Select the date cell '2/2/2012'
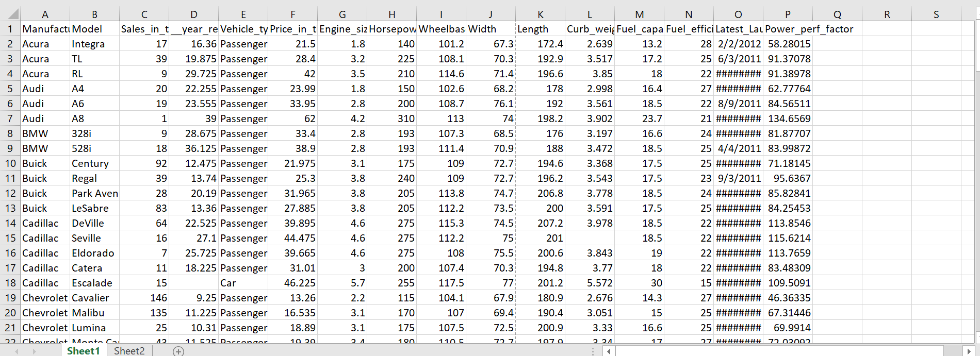Viewport: 980px width, 356px height. pyautogui.click(x=738, y=44)
